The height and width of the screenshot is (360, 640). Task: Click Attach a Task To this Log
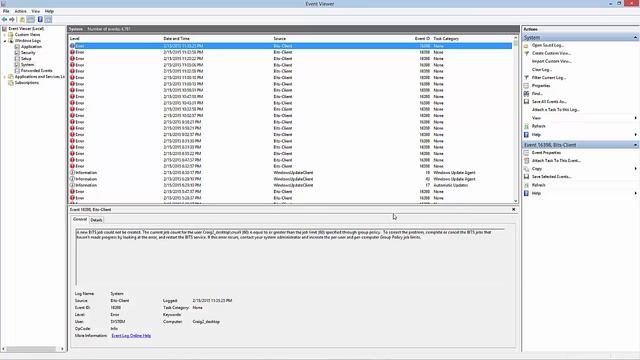tap(556, 110)
